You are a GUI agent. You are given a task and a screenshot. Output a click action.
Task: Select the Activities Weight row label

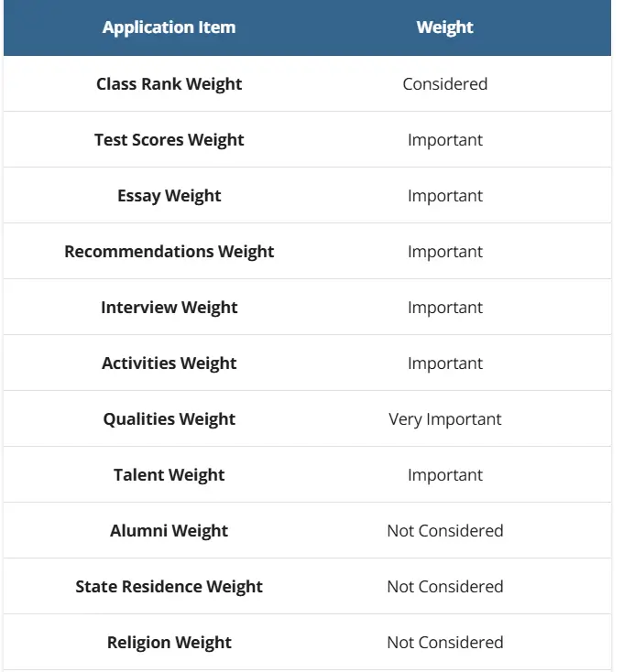coord(169,363)
